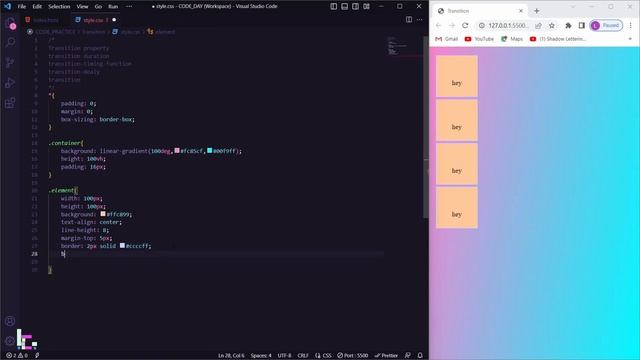Viewport: 640px width, 360px height.
Task: Click Prettier status bar item
Action: coord(386,356)
